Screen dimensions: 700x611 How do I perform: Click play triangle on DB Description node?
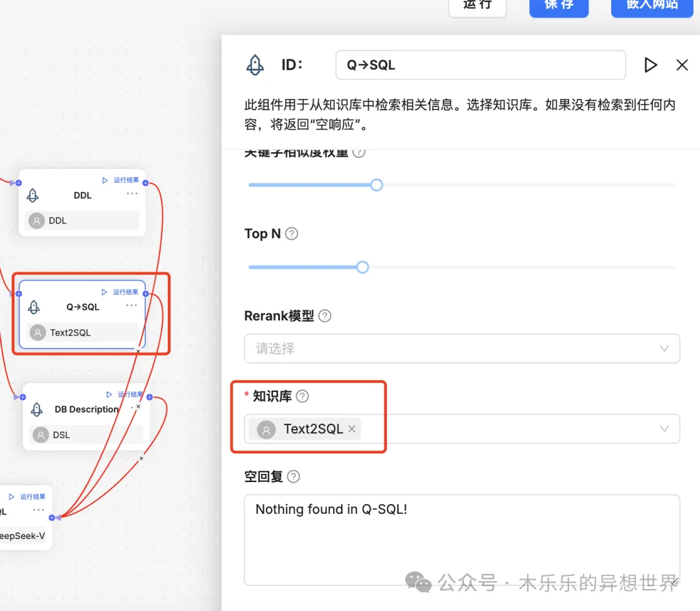click(x=109, y=395)
